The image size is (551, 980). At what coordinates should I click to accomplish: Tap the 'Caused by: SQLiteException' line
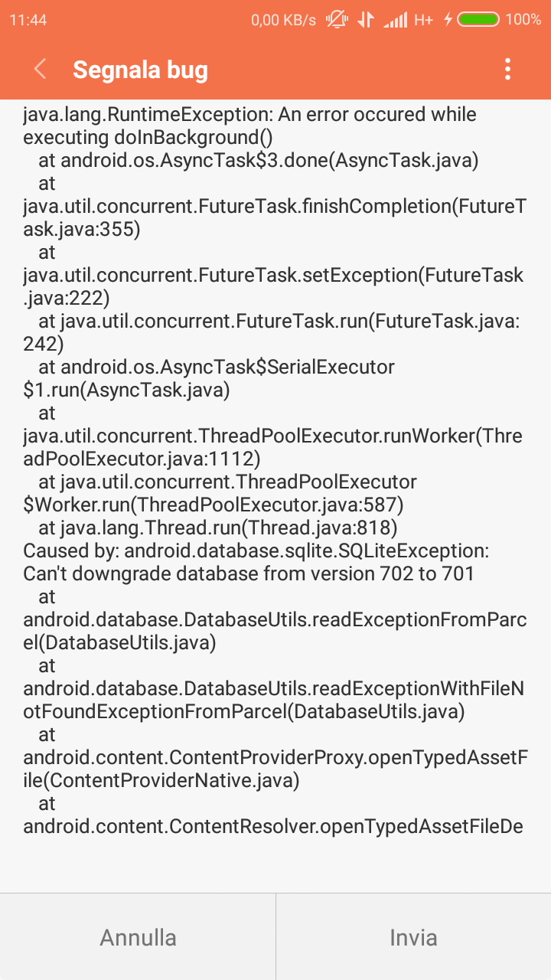(256, 551)
